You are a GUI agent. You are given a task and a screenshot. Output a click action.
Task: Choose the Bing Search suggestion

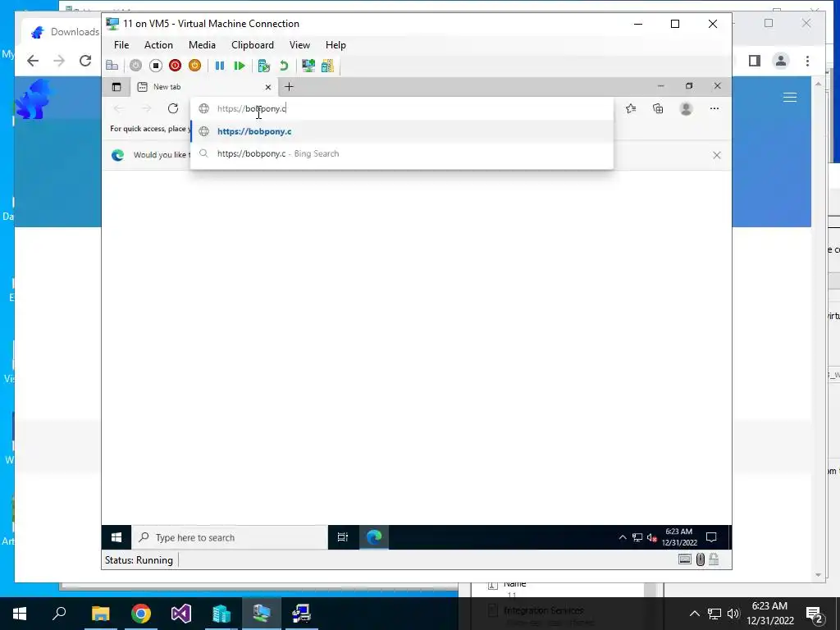[x=402, y=153]
